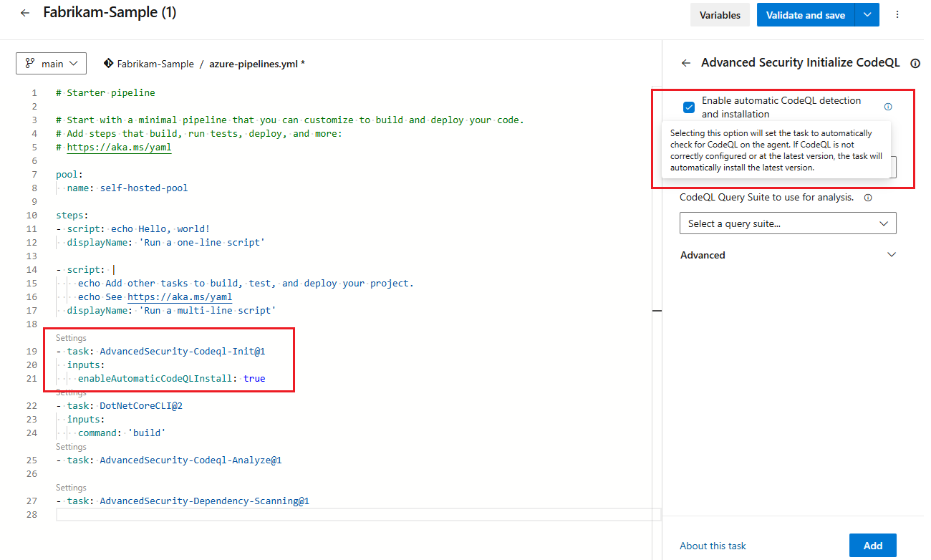The width and height of the screenshot is (931, 560).
Task: Click 'task: DotNetCoreCLI@2' line
Action: click(119, 405)
